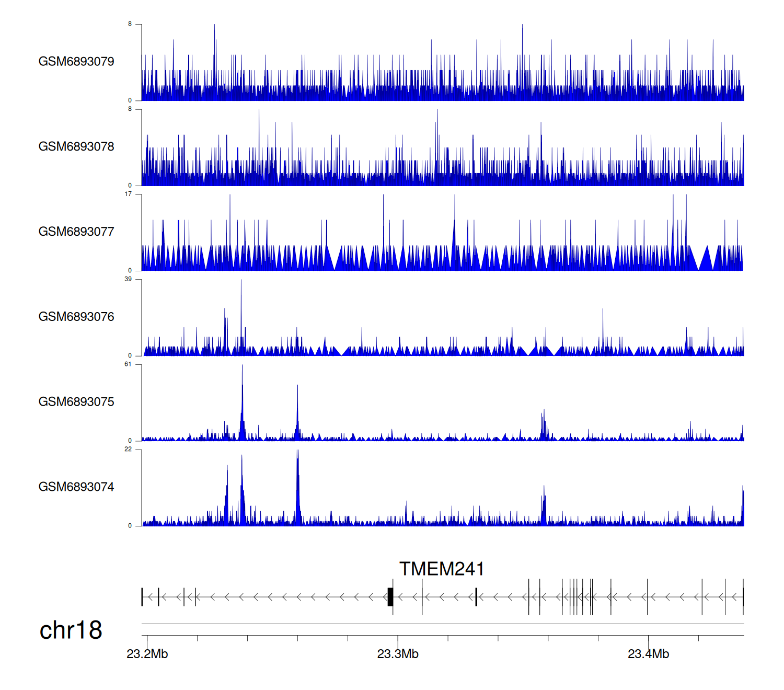Select the GSM6893076 track label
This screenshot has width=784, height=690.
pyautogui.click(x=76, y=317)
